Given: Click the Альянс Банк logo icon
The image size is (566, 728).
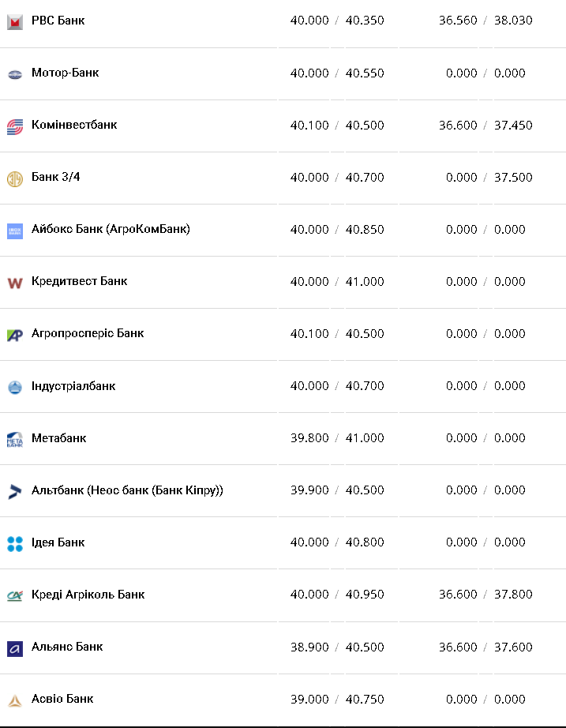Looking at the screenshot, I should pos(14,647).
